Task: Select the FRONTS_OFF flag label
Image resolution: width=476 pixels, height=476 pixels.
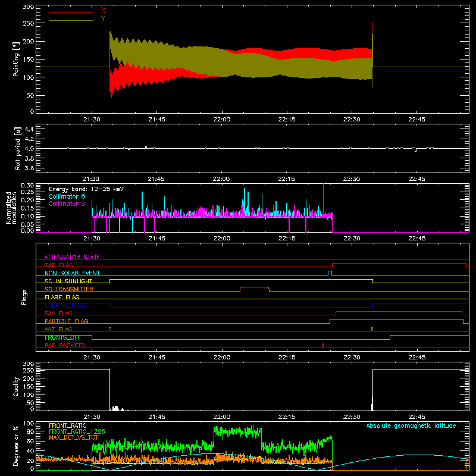Action: (62, 337)
